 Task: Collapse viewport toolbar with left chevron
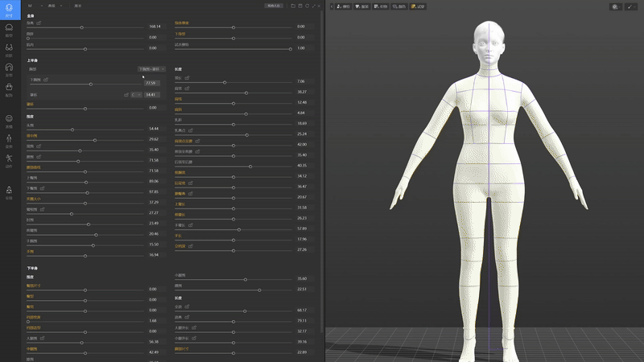click(332, 6)
